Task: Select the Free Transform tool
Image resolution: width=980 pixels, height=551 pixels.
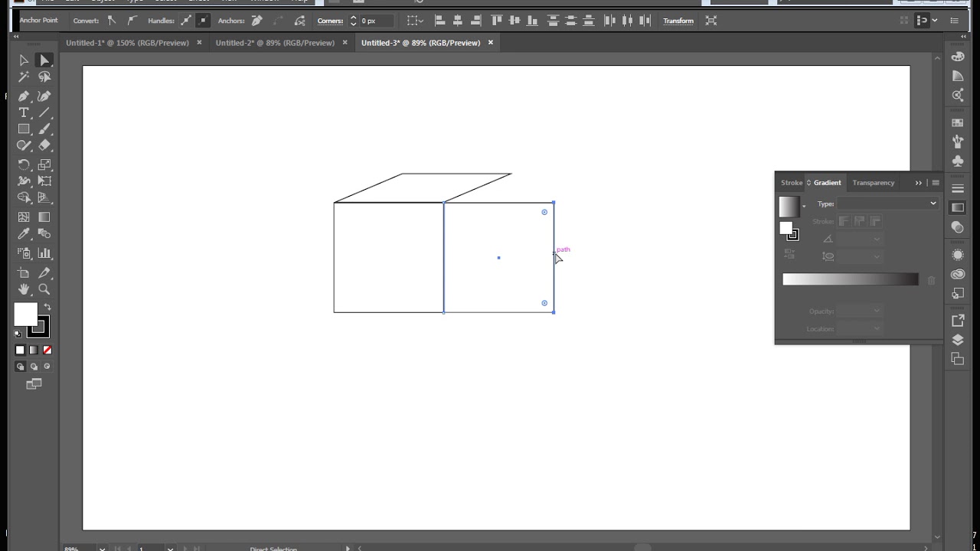Action: coord(44,181)
